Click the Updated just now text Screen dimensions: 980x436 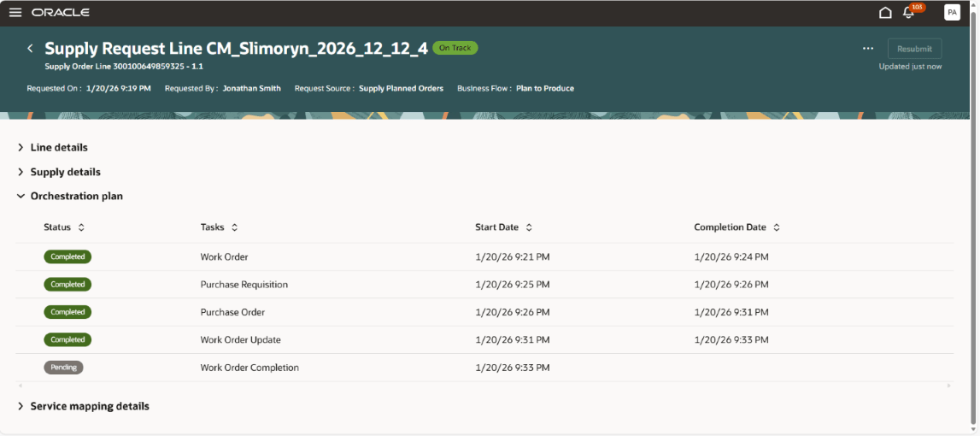910,67
